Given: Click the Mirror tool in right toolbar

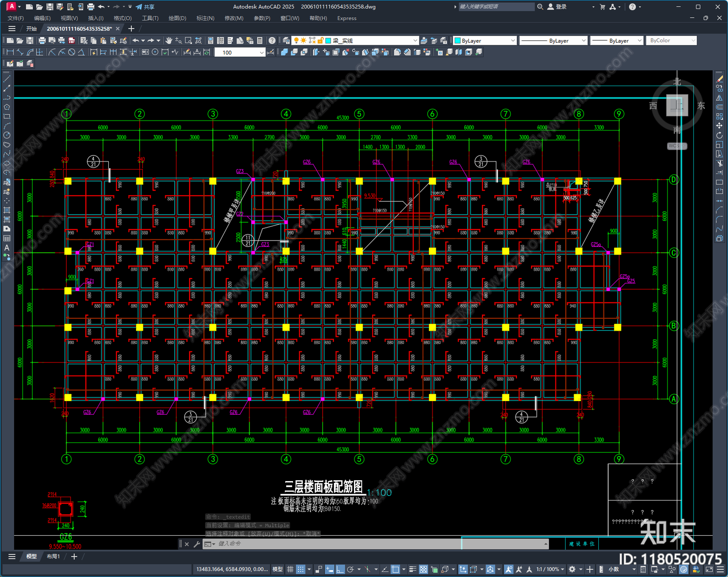Looking at the screenshot, I should point(719,98).
